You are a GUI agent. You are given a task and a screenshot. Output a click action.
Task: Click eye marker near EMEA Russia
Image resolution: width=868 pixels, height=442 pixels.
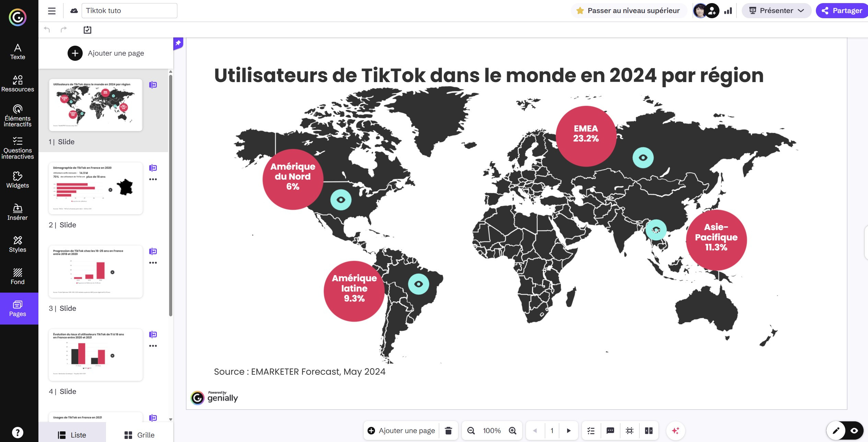643,158
